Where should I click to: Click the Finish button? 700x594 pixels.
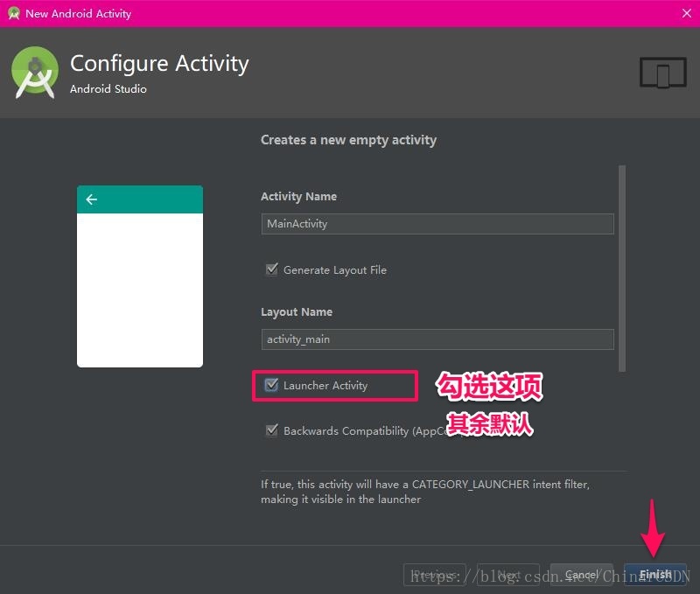654,575
